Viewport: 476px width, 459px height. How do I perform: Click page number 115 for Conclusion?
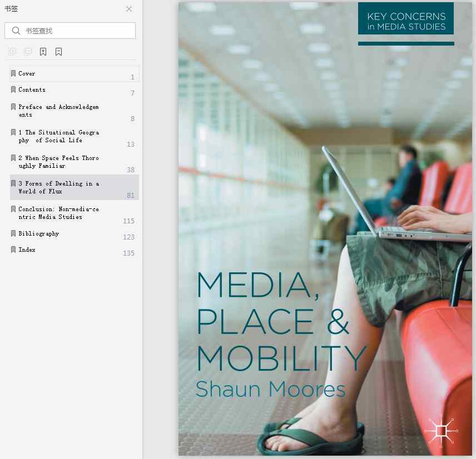128,221
